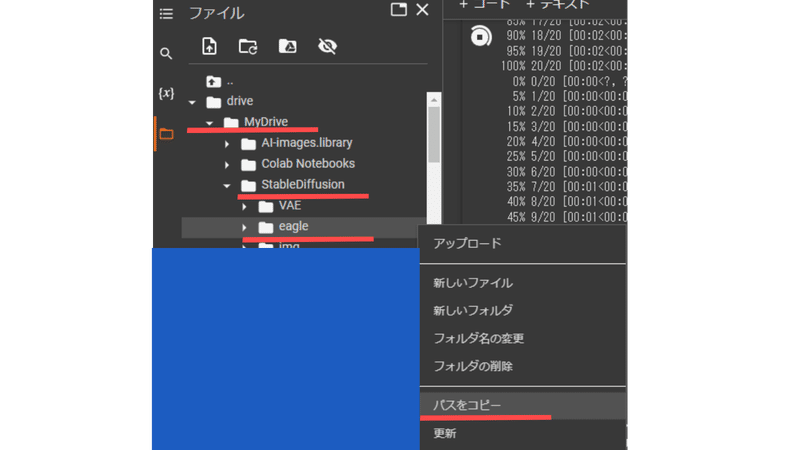This screenshot has width=800, height=450.
Task: Add a text cell with + テキスト
Action: tap(558, 5)
